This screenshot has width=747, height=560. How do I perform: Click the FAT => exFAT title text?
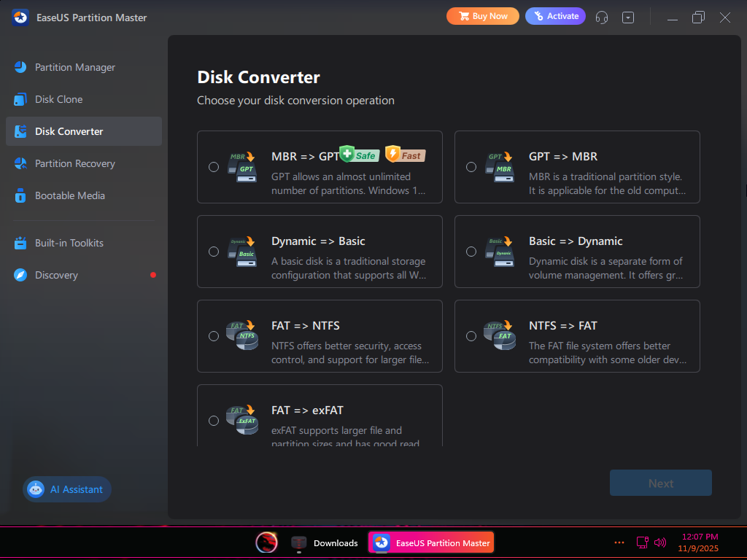point(307,410)
